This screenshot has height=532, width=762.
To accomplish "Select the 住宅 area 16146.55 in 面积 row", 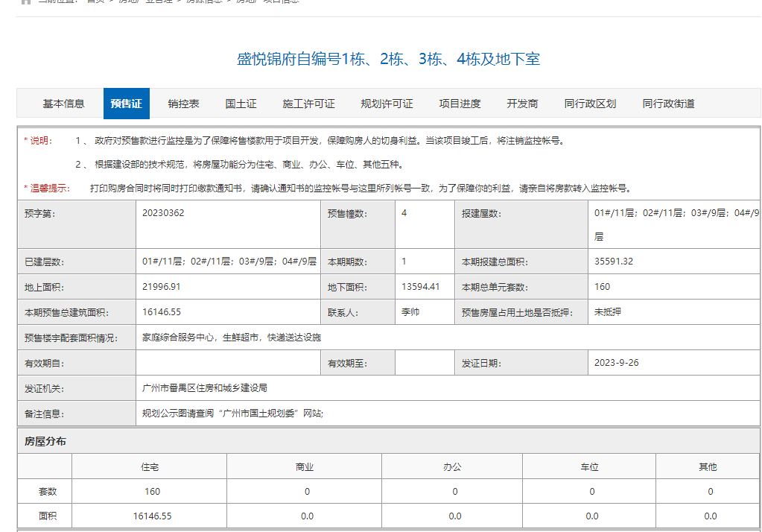I will point(152,516).
